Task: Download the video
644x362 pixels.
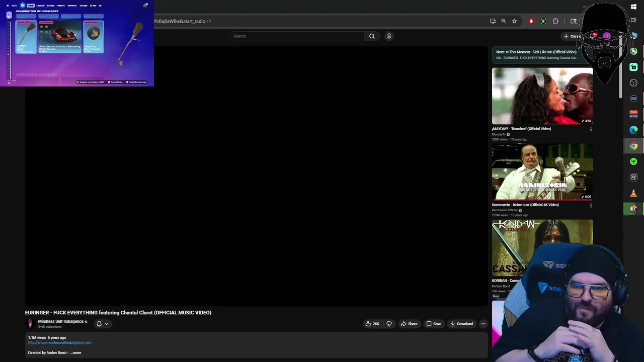Action: [x=462, y=324]
